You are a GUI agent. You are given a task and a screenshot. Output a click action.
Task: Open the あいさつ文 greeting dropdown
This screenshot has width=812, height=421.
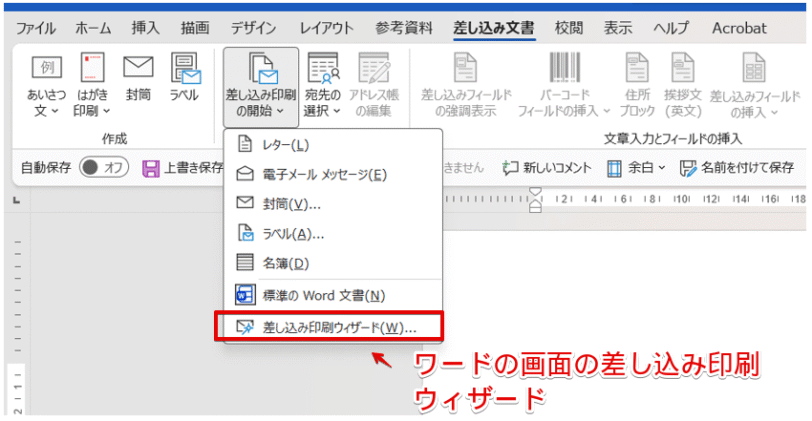47,86
